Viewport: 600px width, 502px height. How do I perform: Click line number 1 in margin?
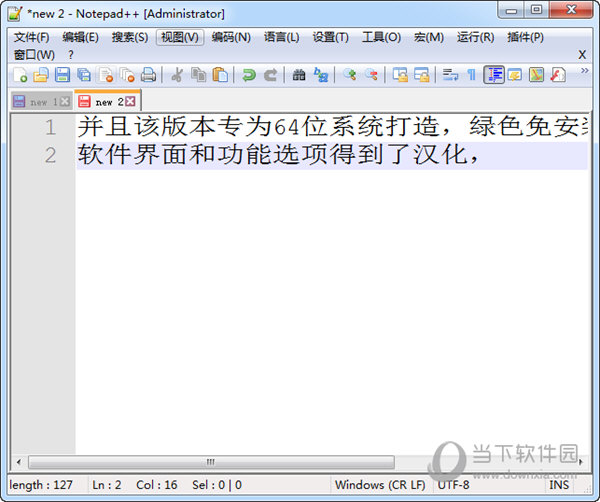pyautogui.click(x=50, y=127)
